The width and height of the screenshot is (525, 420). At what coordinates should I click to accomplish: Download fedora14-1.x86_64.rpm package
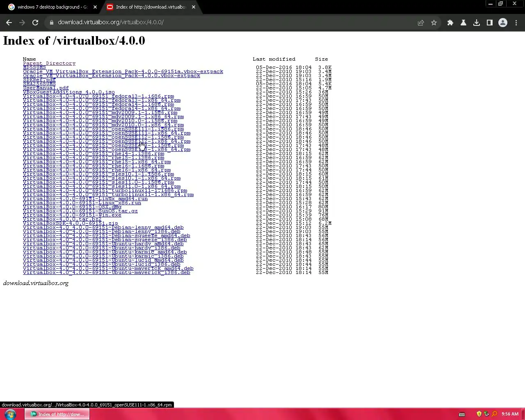[x=102, y=108]
